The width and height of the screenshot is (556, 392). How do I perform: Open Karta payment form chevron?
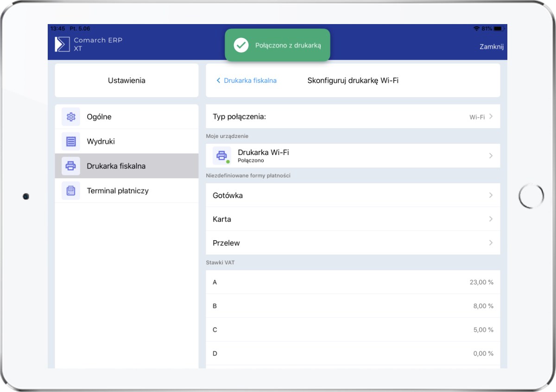pyautogui.click(x=490, y=219)
